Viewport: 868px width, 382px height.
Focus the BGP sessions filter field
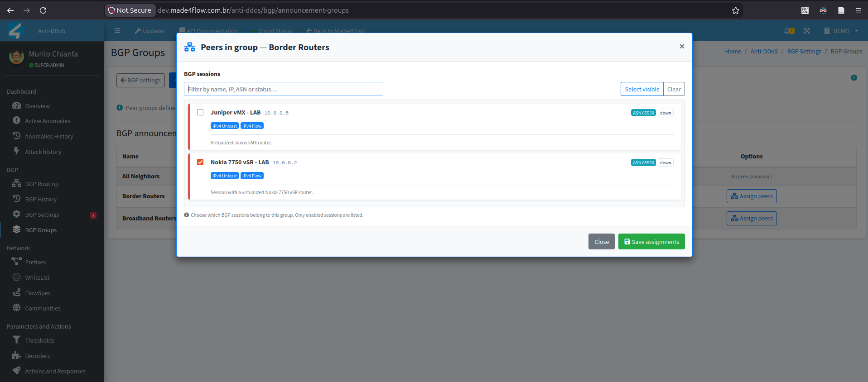284,89
